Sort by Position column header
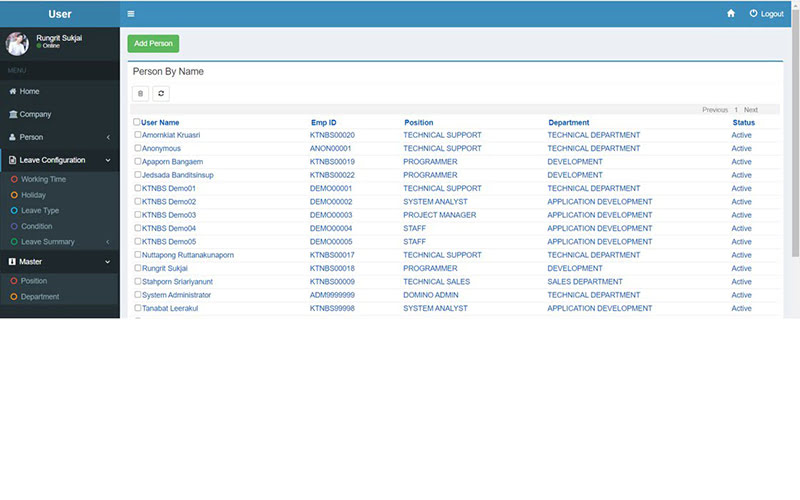This screenshot has height=500, width=800. tap(418, 122)
